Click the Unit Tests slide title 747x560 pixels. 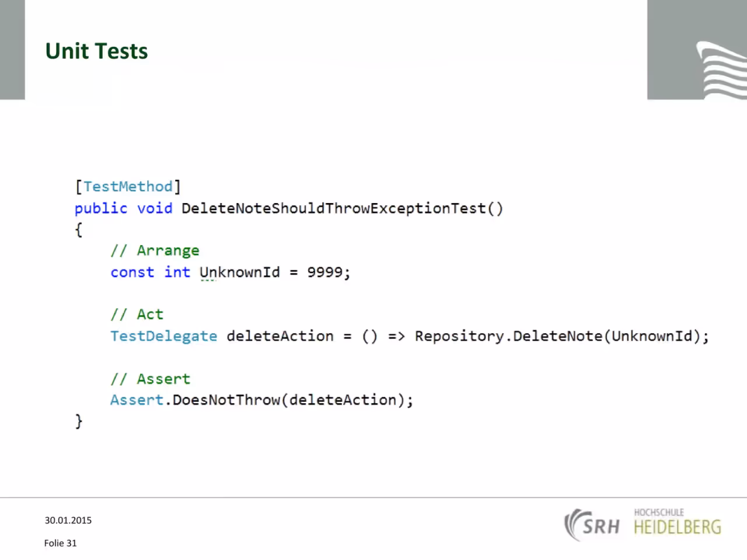coord(97,51)
